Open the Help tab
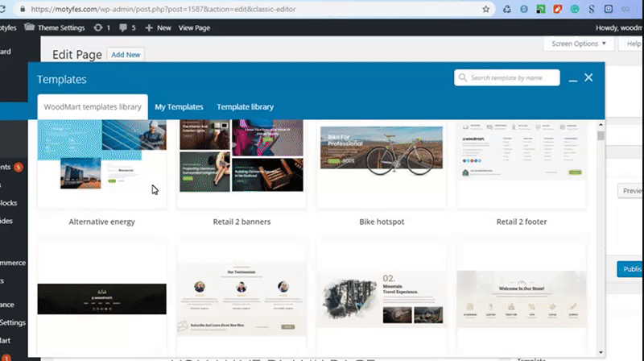The width and height of the screenshot is (644, 361). (630, 44)
